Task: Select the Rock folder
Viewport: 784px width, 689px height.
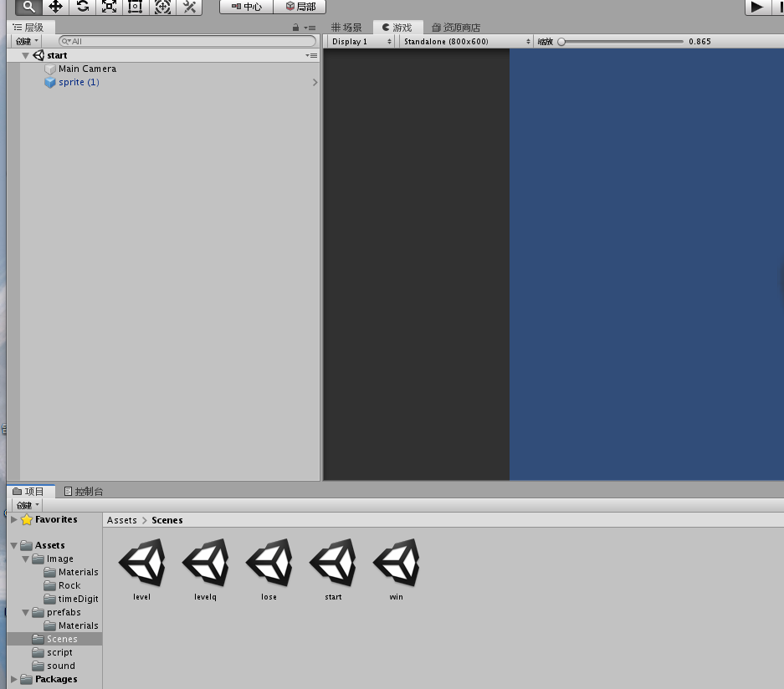Action: (x=69, y=585)
